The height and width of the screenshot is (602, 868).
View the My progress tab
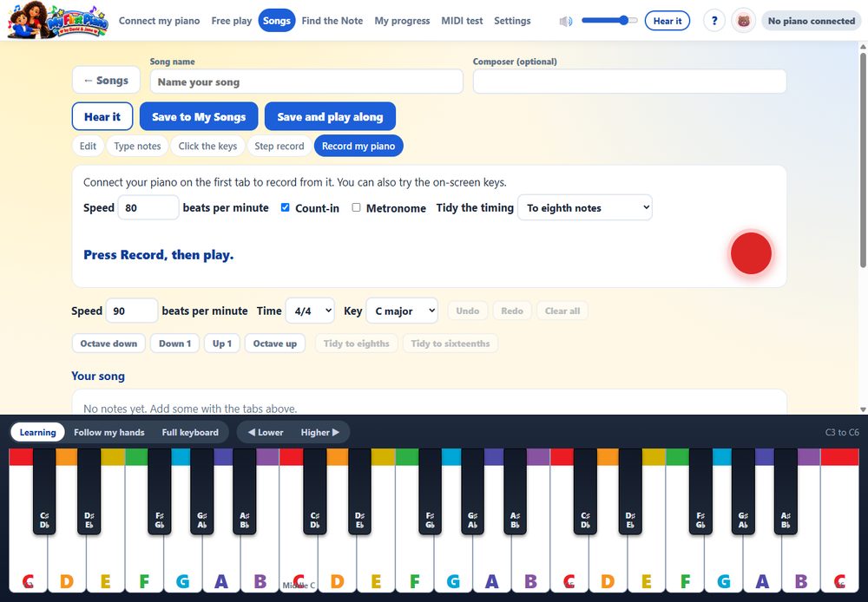pyautogui.click(x=402, y=21)
